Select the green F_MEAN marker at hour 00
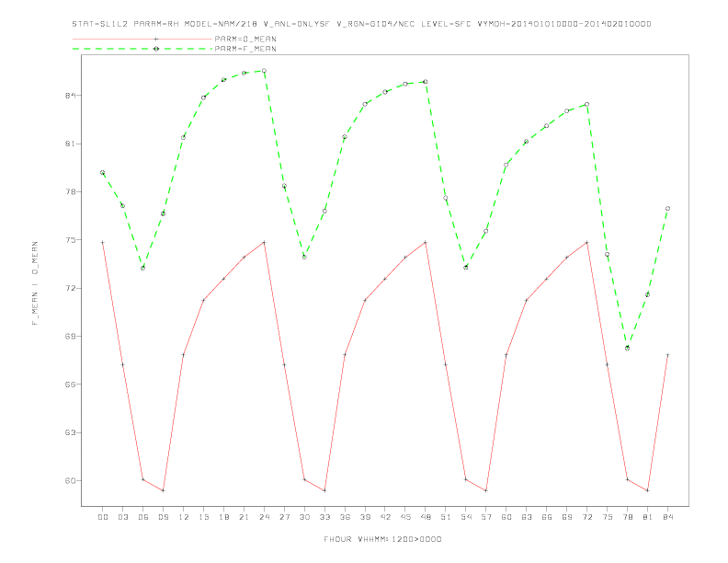728x563 pixels. (103, 173)
